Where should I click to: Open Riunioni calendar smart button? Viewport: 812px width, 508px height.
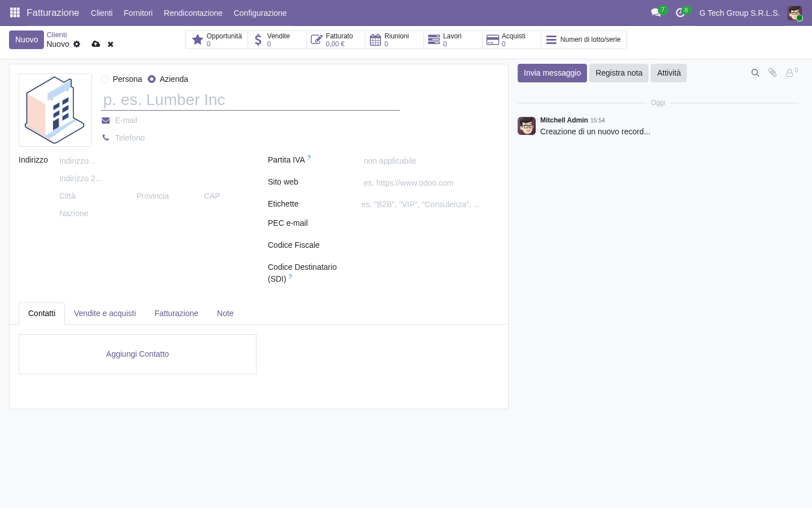[394, 40]
